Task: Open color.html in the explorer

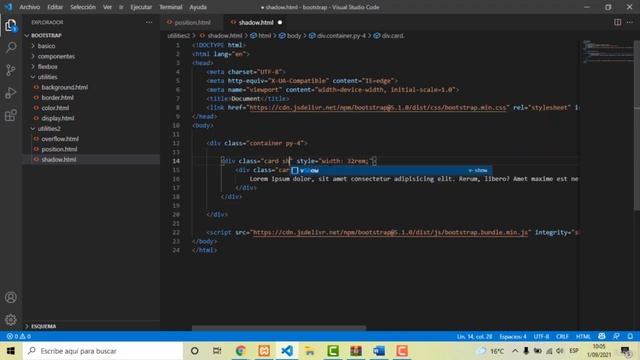Action: point(55,108)
